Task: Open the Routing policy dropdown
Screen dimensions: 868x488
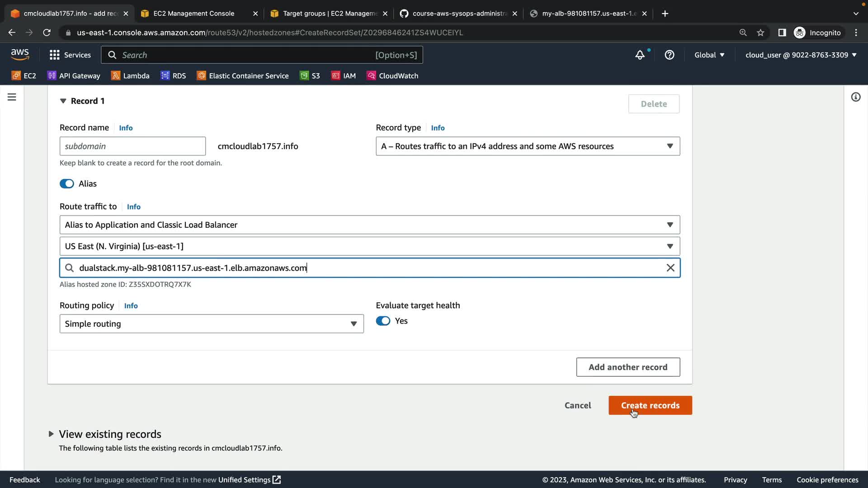Action: tap(212, 324)
